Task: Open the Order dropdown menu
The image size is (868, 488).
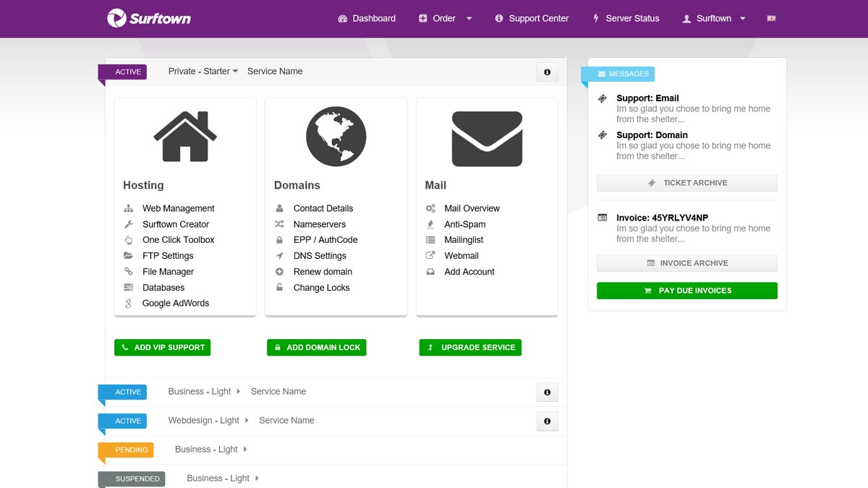Action: tap(445, 19)
